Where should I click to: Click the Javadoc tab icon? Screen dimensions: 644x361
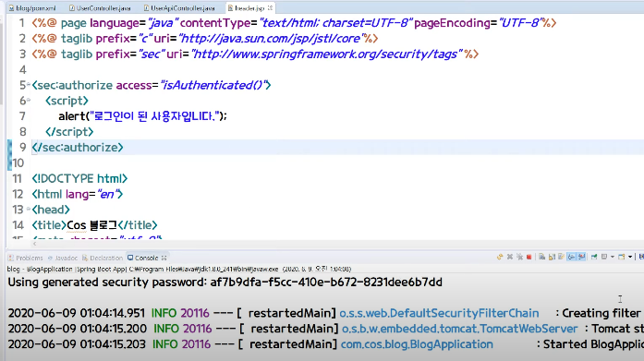coord(50,258)
